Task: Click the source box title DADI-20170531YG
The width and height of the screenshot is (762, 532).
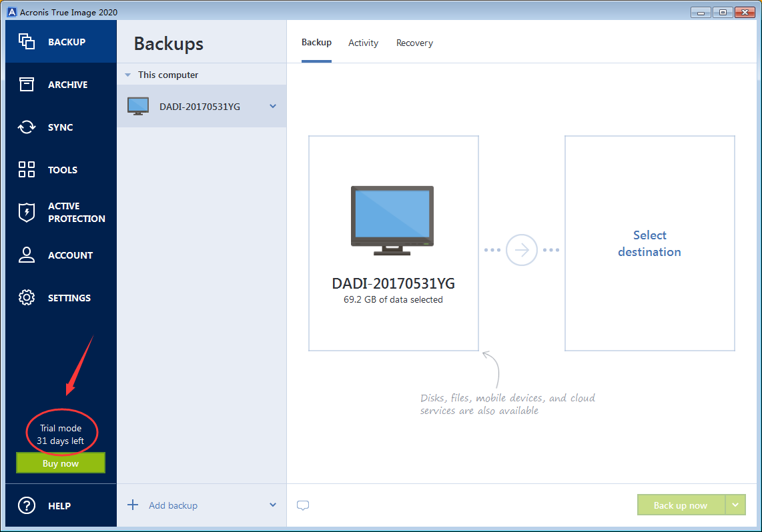Action: (x=393, y=283)
